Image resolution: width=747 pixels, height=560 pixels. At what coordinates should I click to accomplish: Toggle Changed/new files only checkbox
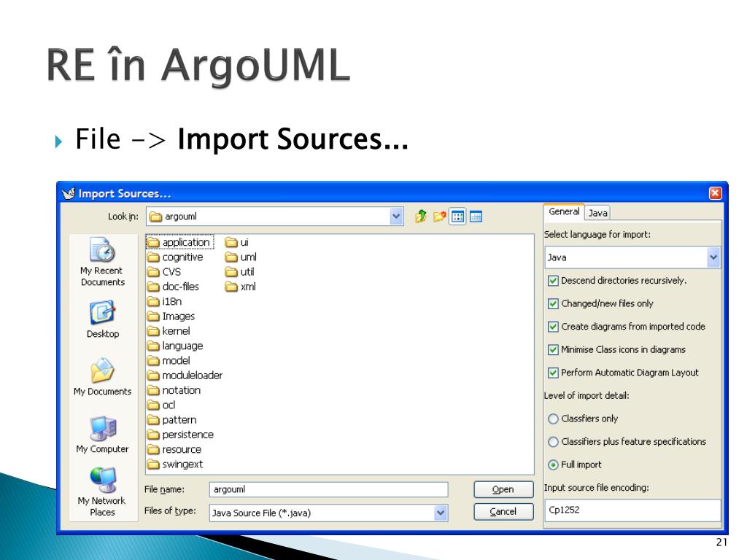(553, 304)
